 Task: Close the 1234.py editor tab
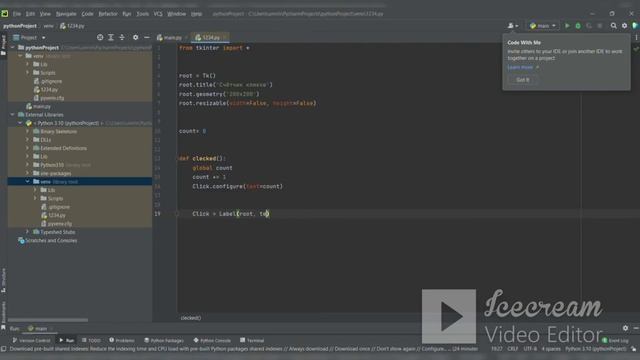[224, 38]
